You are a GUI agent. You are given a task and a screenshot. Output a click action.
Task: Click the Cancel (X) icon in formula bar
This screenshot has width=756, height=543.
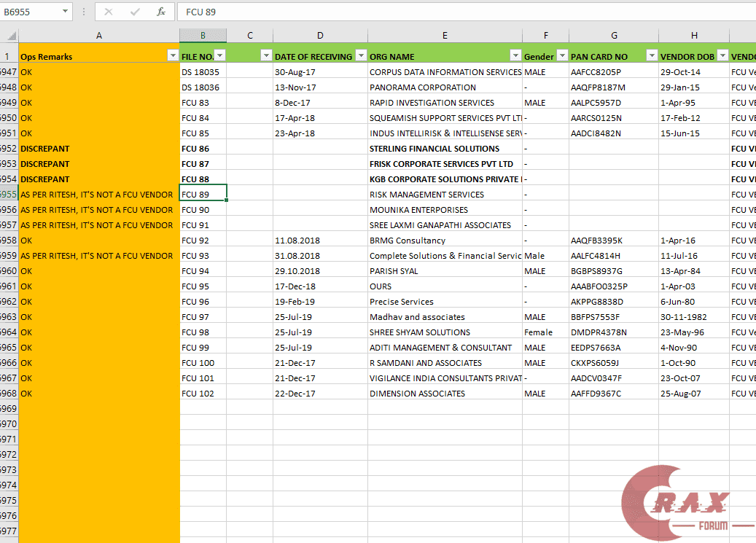click(x=107, y=11)
